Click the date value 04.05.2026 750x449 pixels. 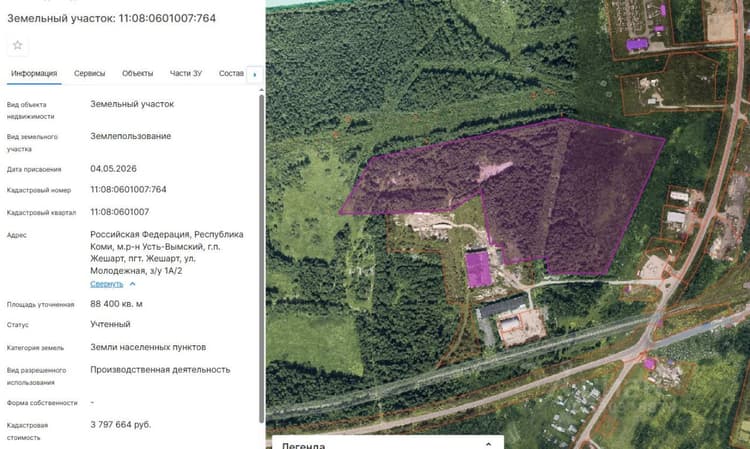(113, 169)
